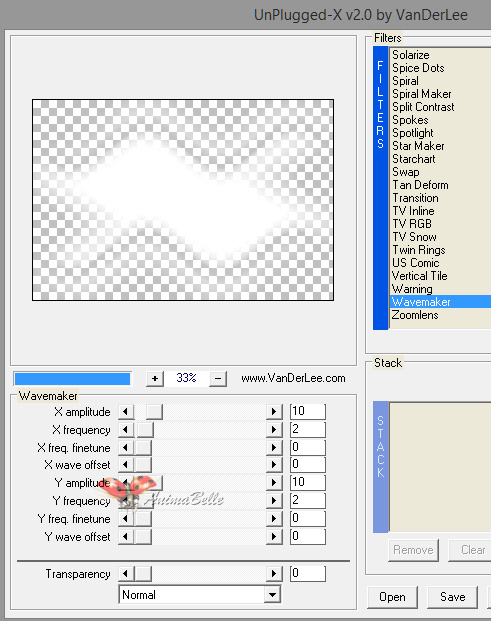This screenshot has width=491, height=621.
Task: Click the Y wave offset slider thumb
Action: click(143, 537)
